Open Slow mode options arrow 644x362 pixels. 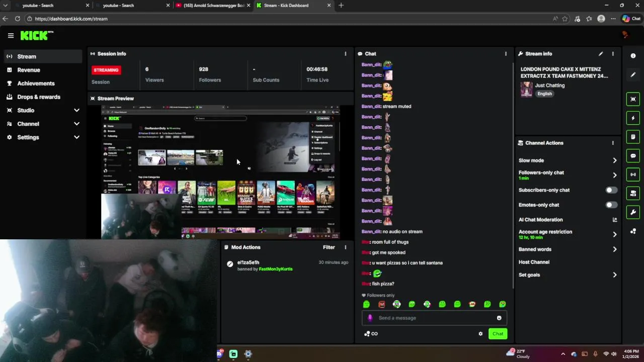(x=614, y=160)
